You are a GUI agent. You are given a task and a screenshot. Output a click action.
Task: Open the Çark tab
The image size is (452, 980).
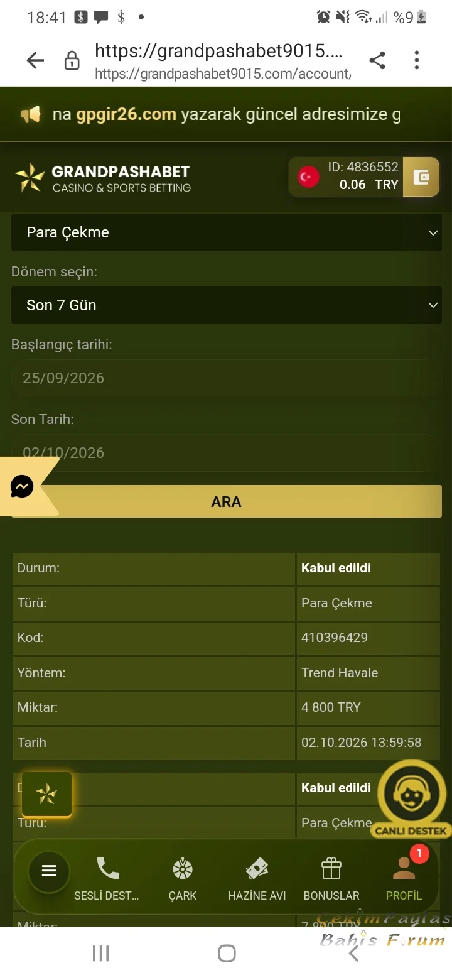coord(183,879)
